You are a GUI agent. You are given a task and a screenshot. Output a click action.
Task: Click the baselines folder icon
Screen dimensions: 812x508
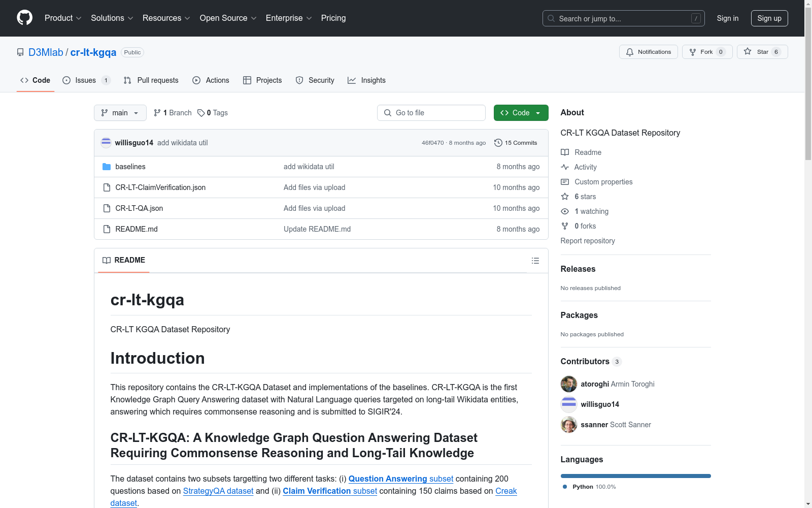pyautogui.click(x=107, y=167)
